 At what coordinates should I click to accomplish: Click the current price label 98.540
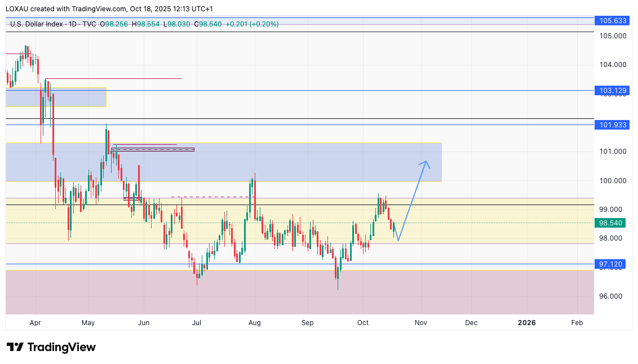(x=611, y=223)
